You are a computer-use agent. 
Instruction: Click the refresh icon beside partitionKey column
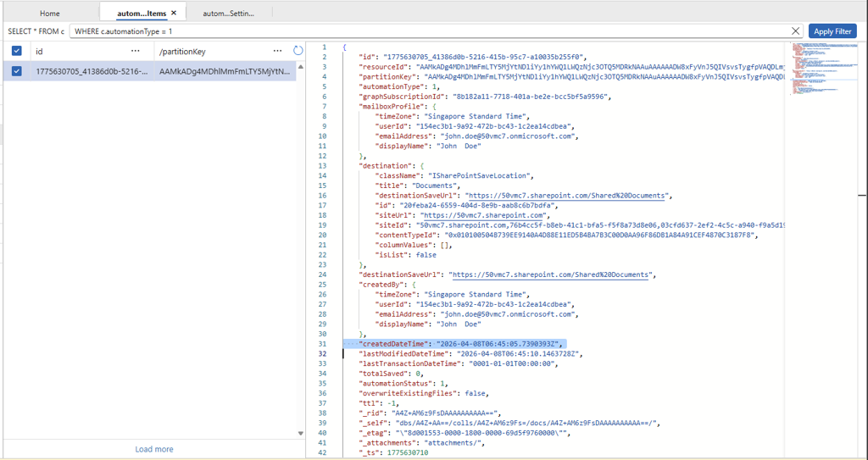[x=298, y=51]
